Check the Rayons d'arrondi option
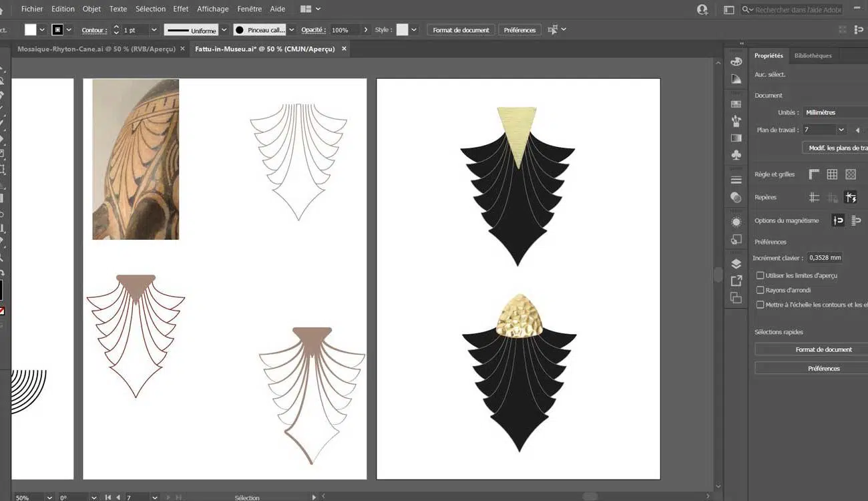The width and height of the screenshot is (868, 501). [760, 290]
